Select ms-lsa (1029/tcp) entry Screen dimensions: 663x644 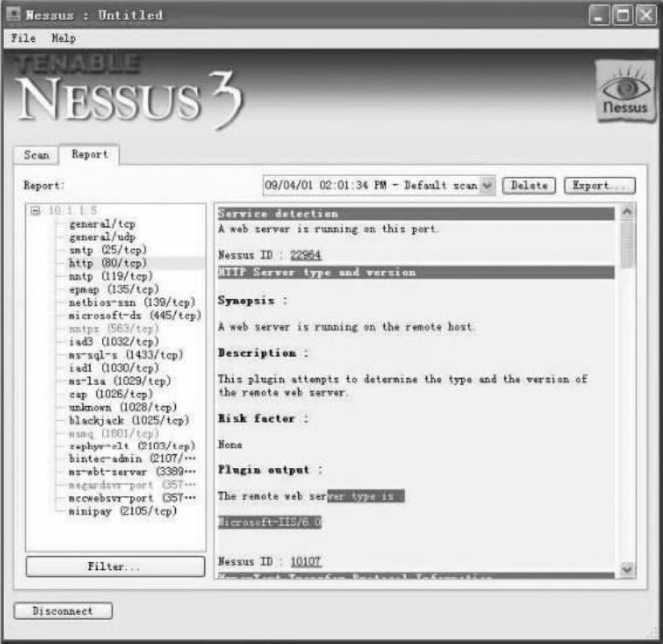120,381
